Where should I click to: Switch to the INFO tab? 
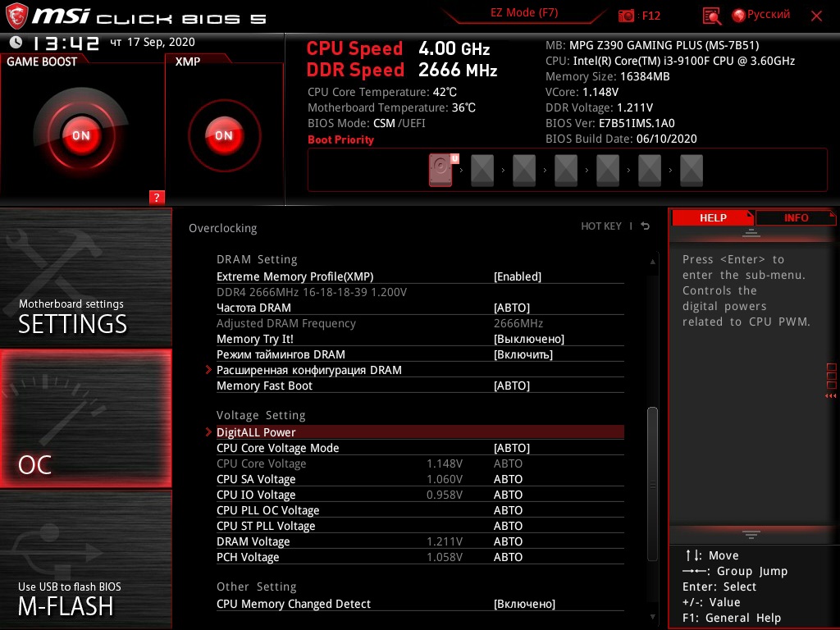(796, 218)
